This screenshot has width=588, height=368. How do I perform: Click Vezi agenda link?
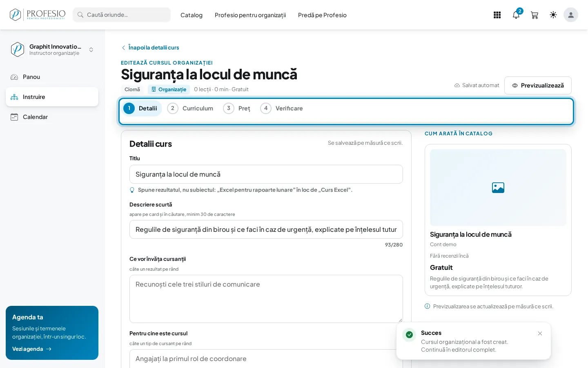point(32,349)
